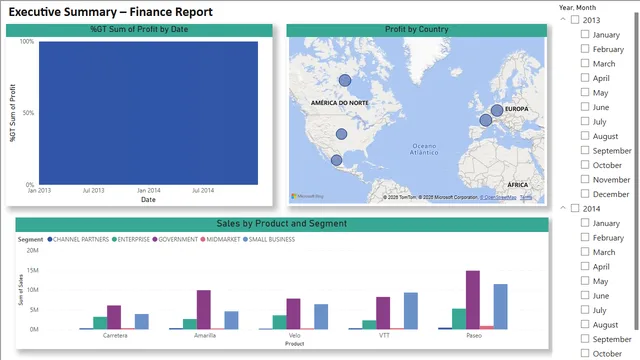Click the Channel Partners legend marker
This screenshot has height=360, width=640.
point(50,239)
